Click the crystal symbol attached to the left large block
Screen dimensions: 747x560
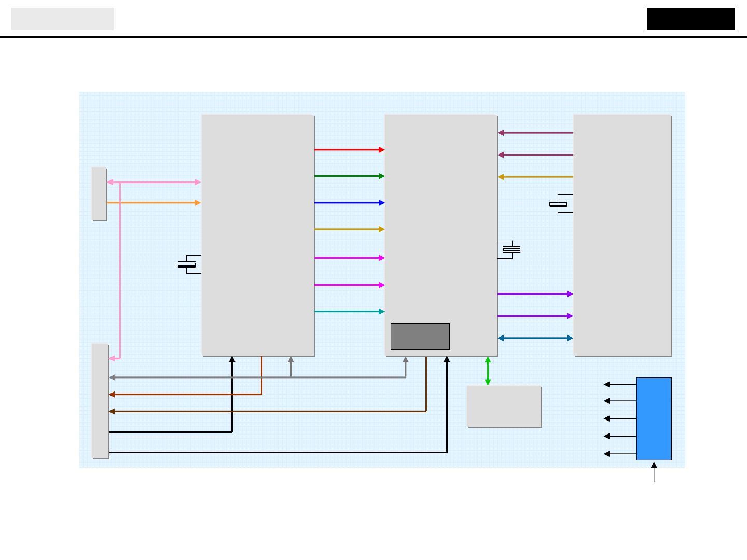pos(189,264)
